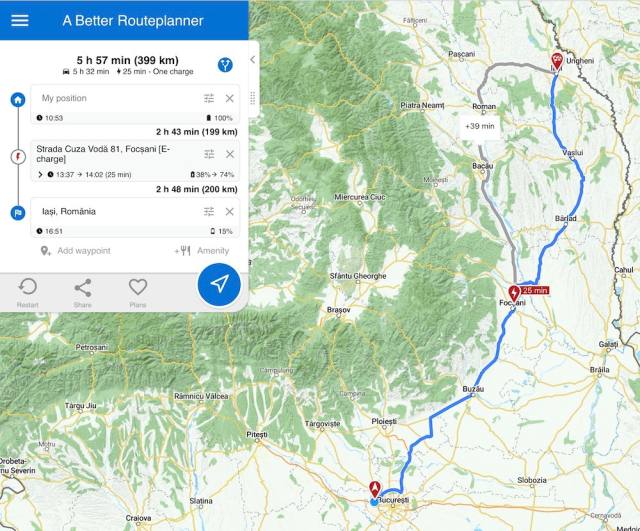Click the My position input field
The height and width of the screenshot is (531, 640).
pos(118,98)
